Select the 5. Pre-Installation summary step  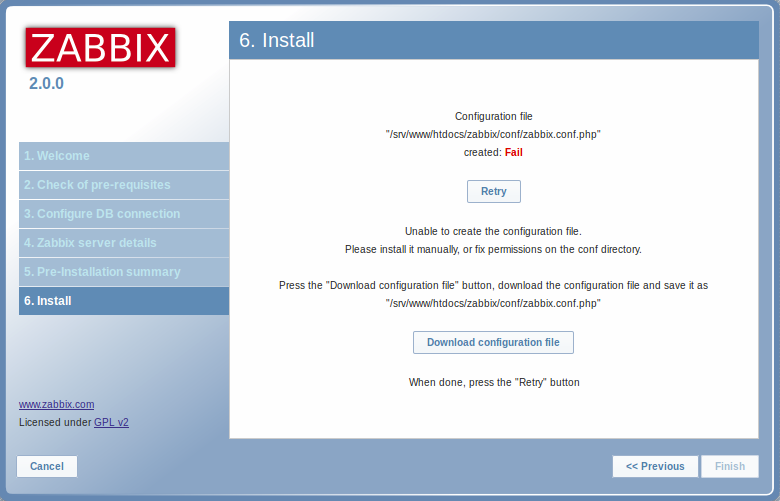pyautogui.click(x=124, y=272)
